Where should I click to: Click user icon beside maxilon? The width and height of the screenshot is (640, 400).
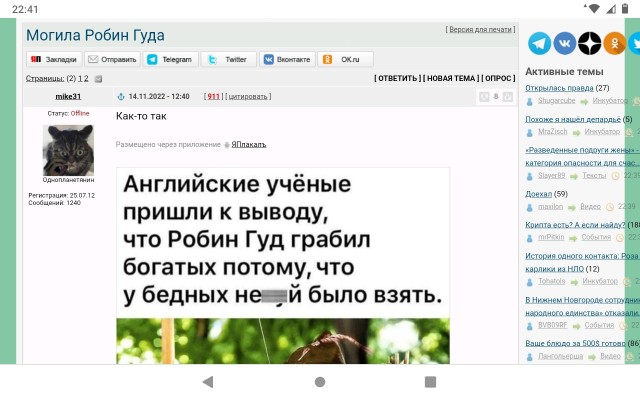click(x=529, y=207)
